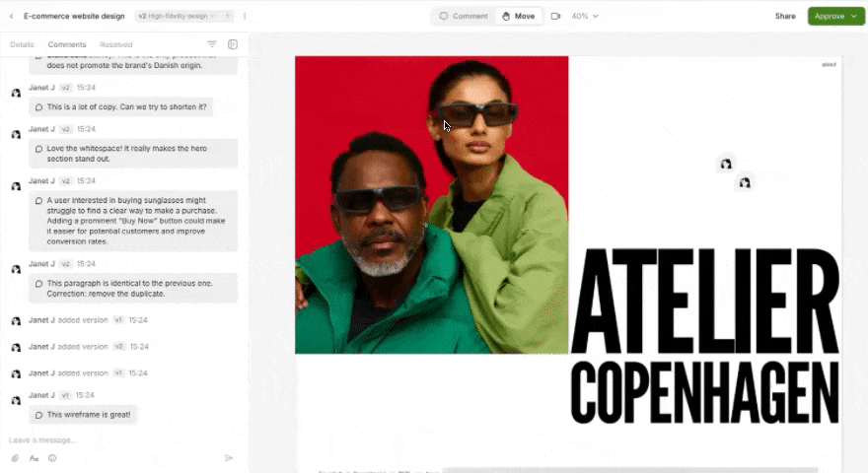This screenshot has width=868, height=473.
Task: Open text formatting Aa options
Action: [34, 458]
